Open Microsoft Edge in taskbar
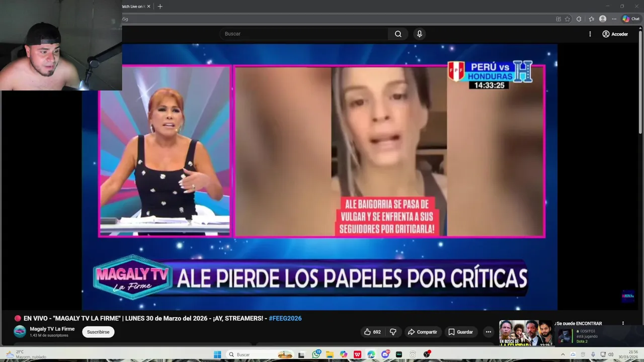The height and width of the screenshot is (362, 644). 371,354
